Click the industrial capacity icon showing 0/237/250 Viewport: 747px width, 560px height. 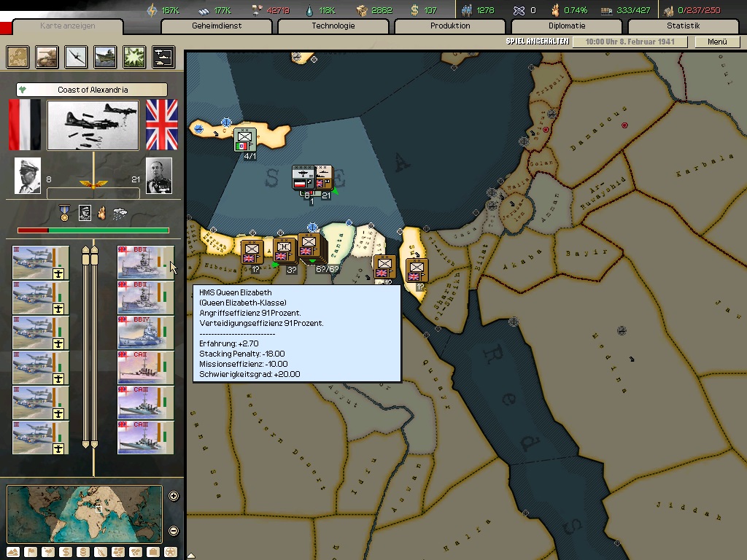[668, 10]
